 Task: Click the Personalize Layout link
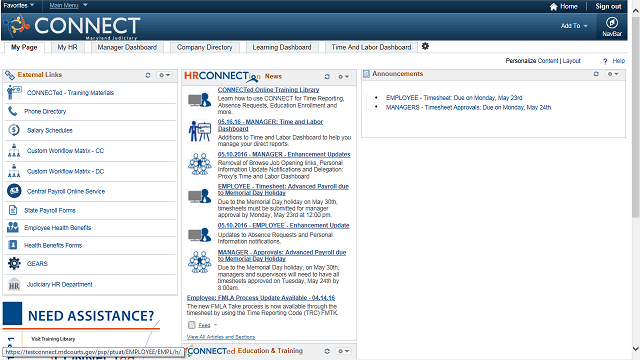(x=571, y=61)
